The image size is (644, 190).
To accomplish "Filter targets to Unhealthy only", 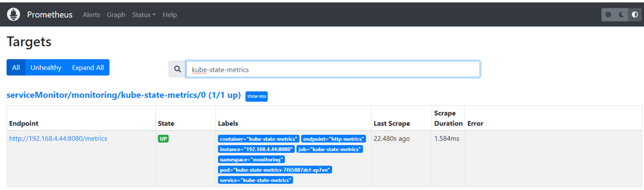I will coord(46,67).
